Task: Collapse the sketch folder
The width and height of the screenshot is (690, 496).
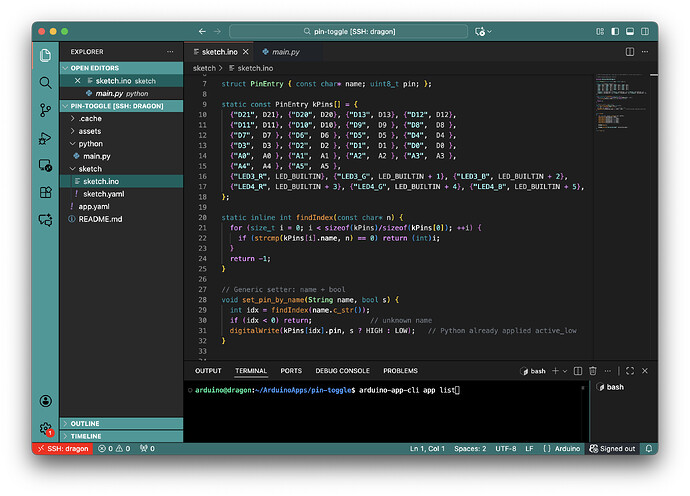Action: pyautogui.click(x=121, y=169)
